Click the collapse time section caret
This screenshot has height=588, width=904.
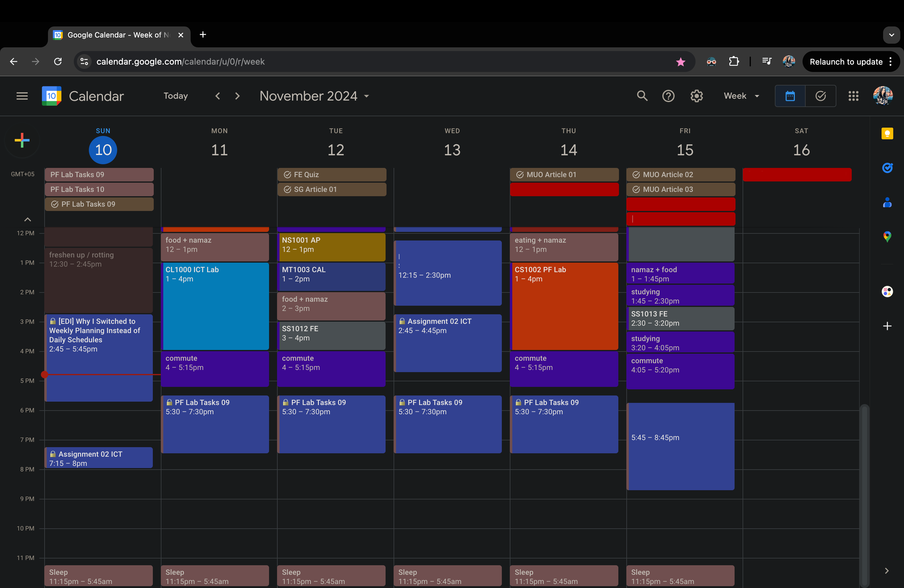tap(28, 219)
